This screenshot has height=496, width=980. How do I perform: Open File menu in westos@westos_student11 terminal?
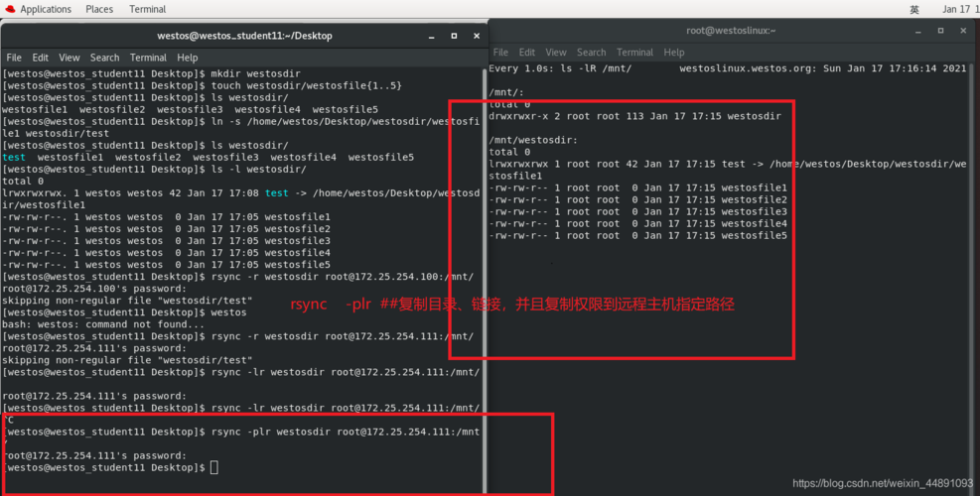14,58
